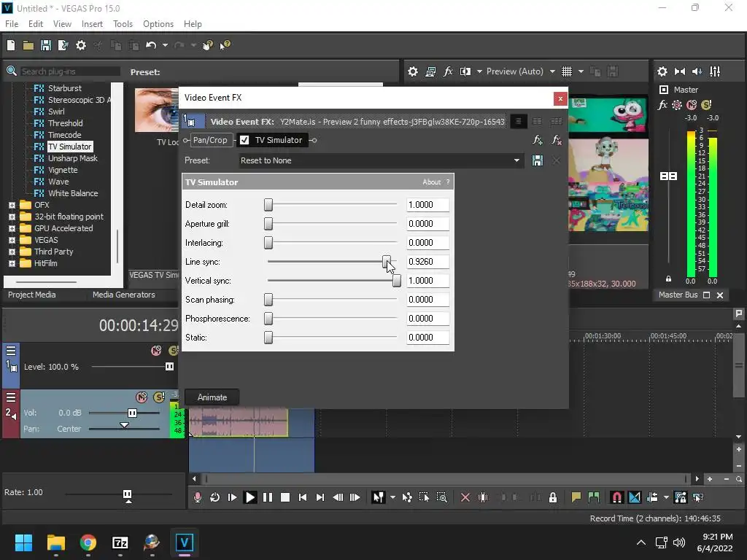Image resolution: width=747 pixels, height=560 pixels.
Task: Play from start
Action: coord(232,497)
